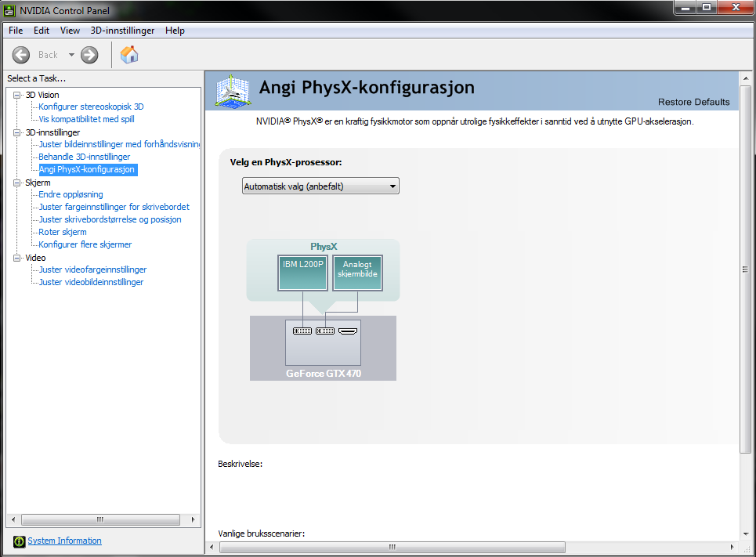The width and height of the screenshot is (756, 557).
Task: Click the Back arrow button
Action: tap(20, 55)
